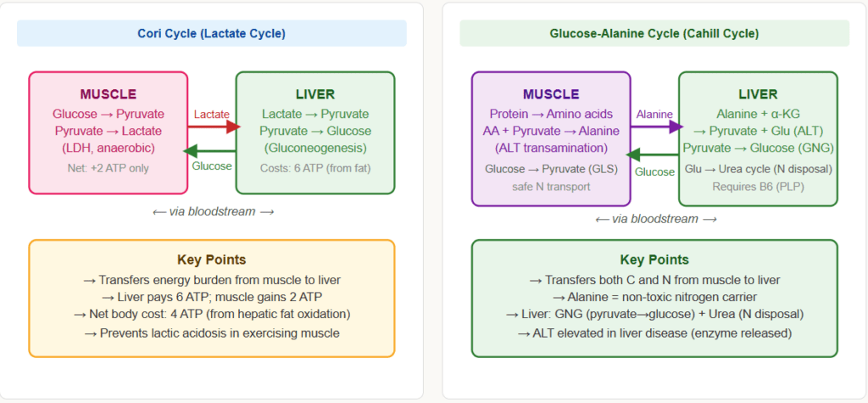
Task: Click the yellow Key Points title
Action: click(211, 260)
